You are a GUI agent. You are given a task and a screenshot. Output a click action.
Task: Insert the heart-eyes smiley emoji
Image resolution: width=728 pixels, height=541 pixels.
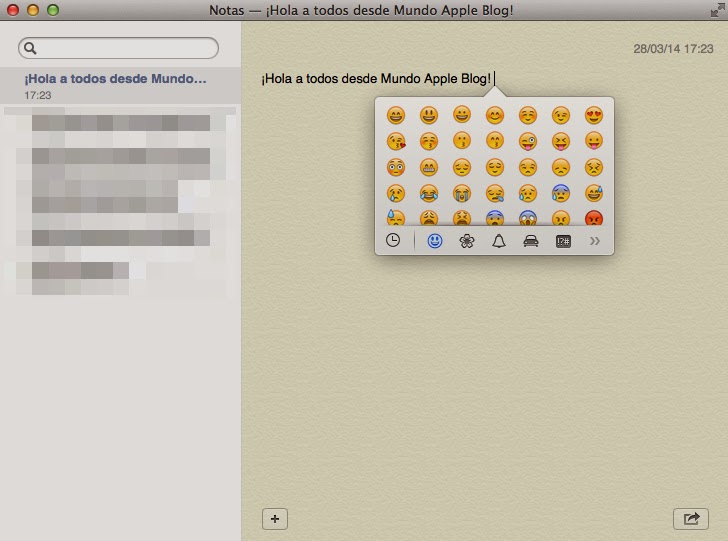coord(594,115)
